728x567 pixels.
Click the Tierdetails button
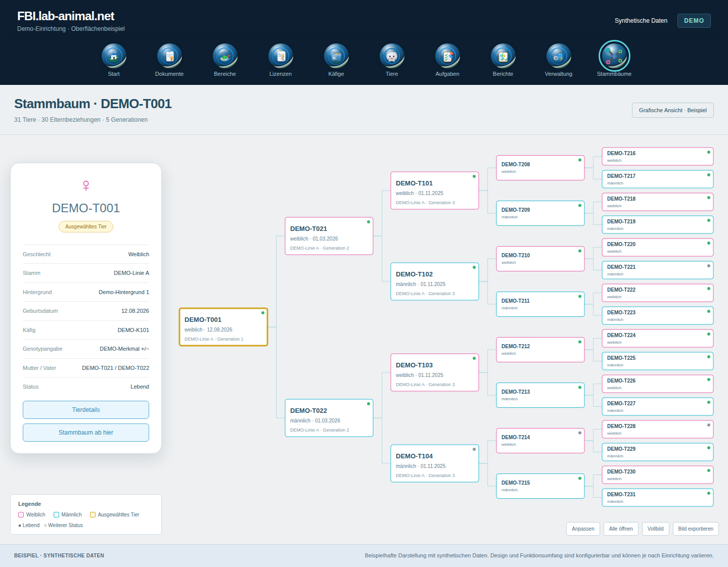tap(86, 410)
